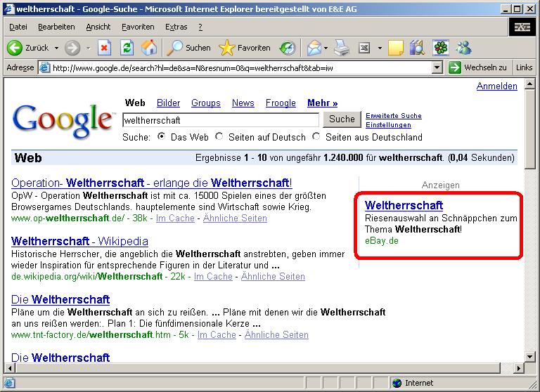This screenshot has width=540, height=392.
Task: Go to Home page icon
Action: point(149,48)
